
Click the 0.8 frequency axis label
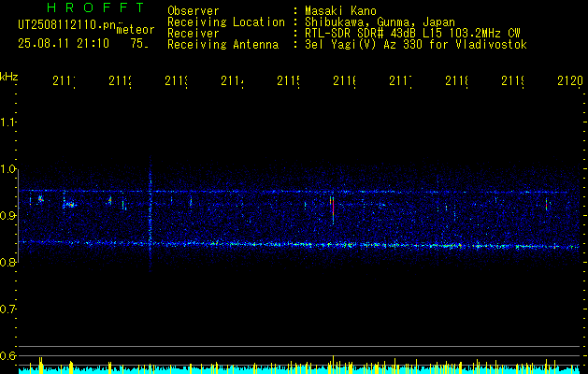[7, 262]
